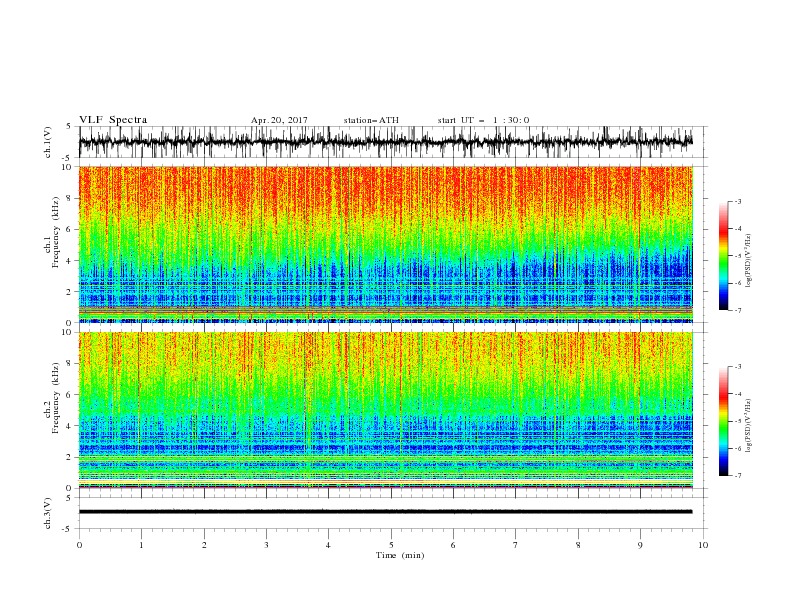Click time axis tick label 1
The height and width of the screenshot is (612, 792).
click(141, 545)
